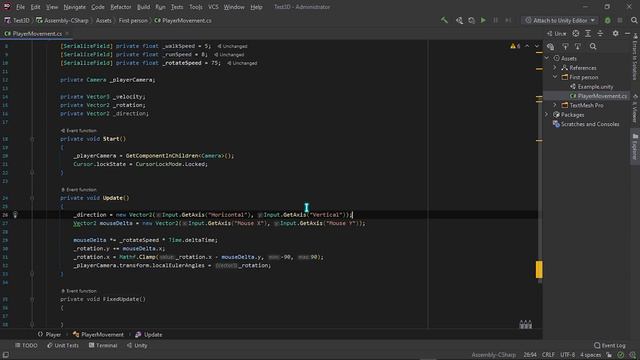Click the Explorer search magnifier icon

click(593, 47)
